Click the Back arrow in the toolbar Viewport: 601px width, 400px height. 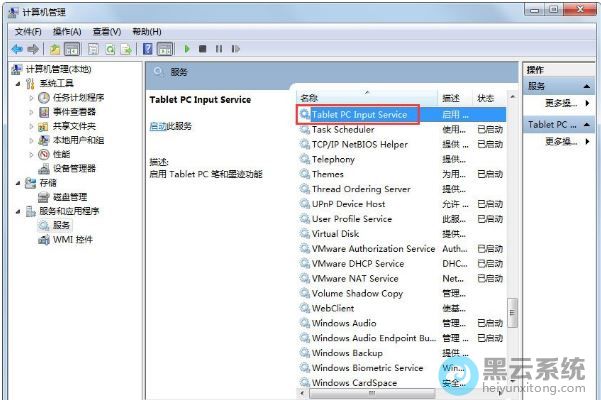pyautogui.click(x=17, y=48)
